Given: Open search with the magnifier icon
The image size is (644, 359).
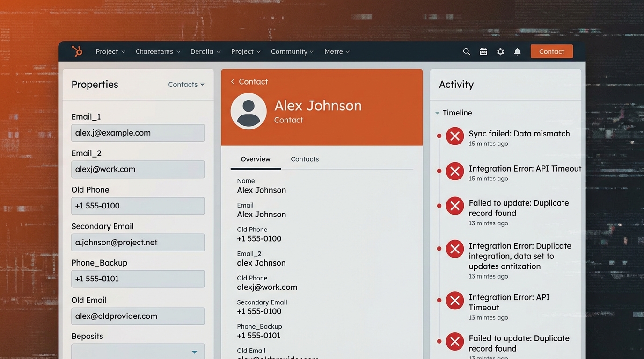Looking at the screenshot, I should (x=466, y=51).
